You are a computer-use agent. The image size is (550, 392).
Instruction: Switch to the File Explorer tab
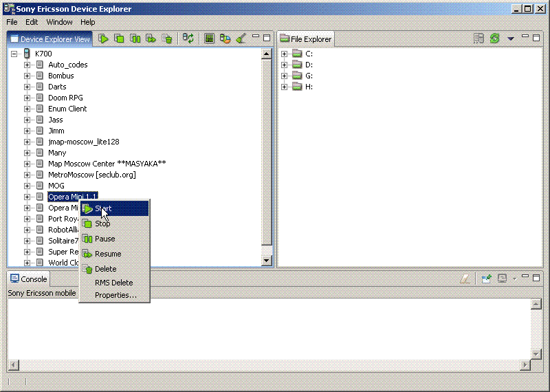click(306, 39)
